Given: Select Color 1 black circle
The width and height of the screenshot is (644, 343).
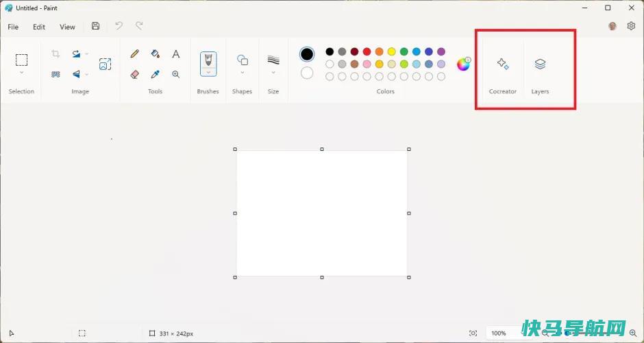Looking at the screenshot, I should (x=307, y=54).
